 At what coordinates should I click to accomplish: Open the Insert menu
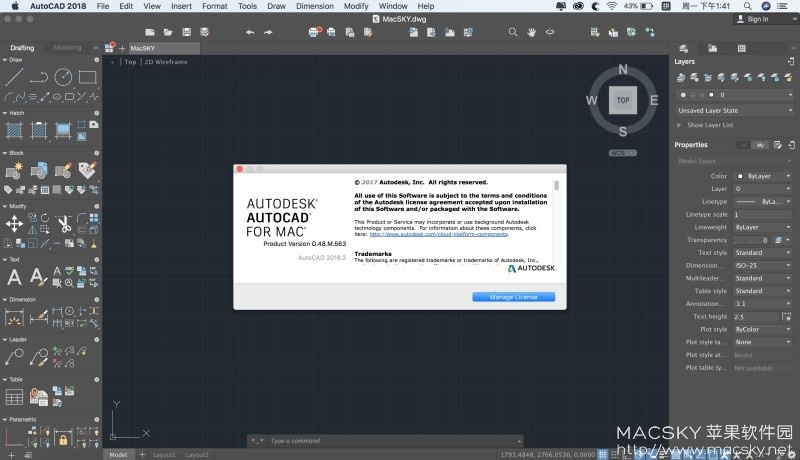(181, 6)
